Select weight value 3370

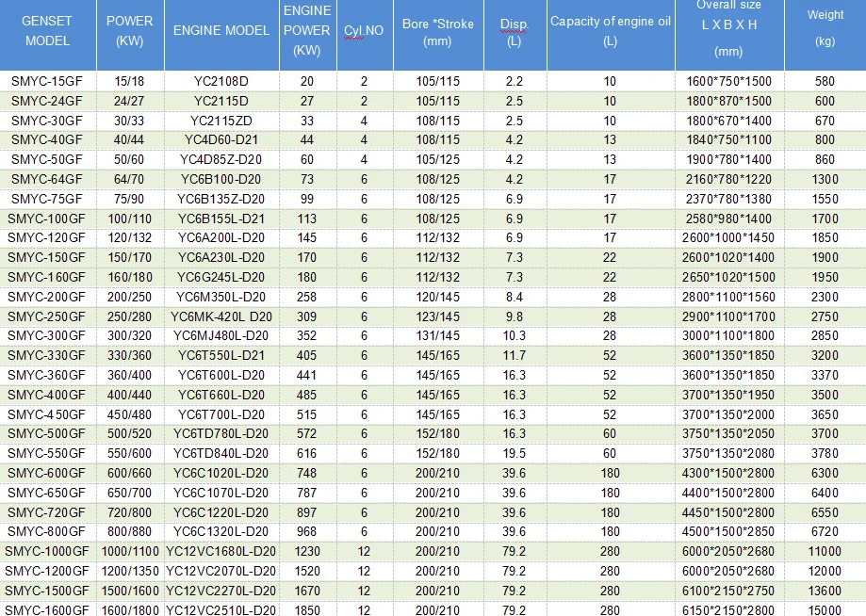pos(825,375)
